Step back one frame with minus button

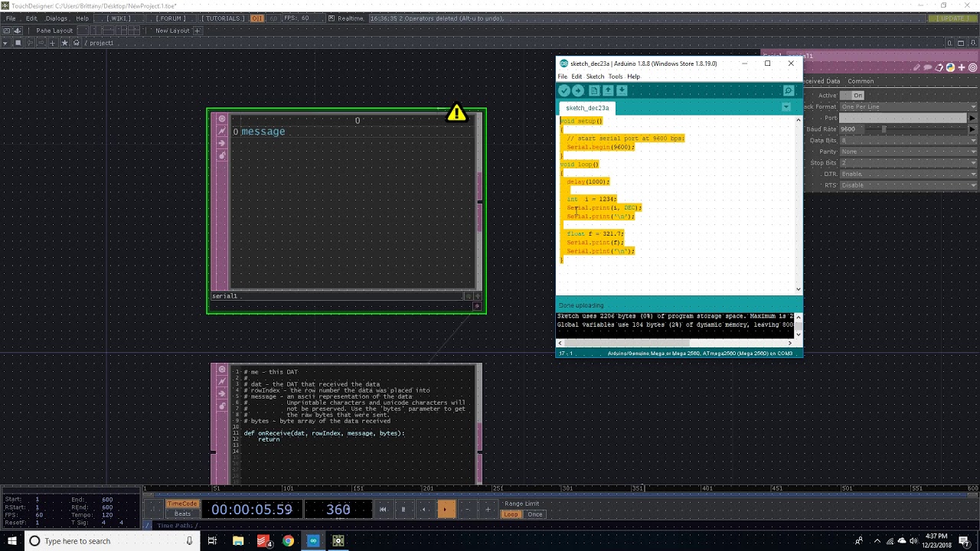coord(467,510)
